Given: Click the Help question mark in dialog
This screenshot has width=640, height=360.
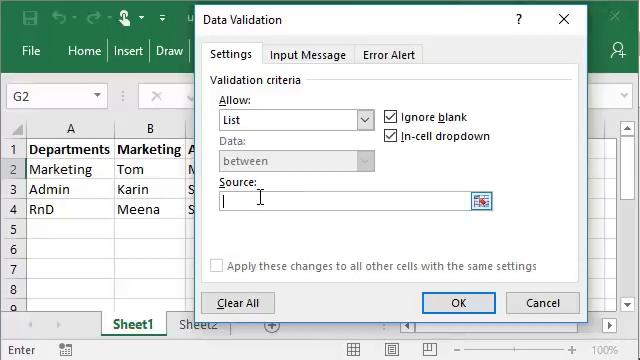Looking at the screenshot, I should coord(519,19).
